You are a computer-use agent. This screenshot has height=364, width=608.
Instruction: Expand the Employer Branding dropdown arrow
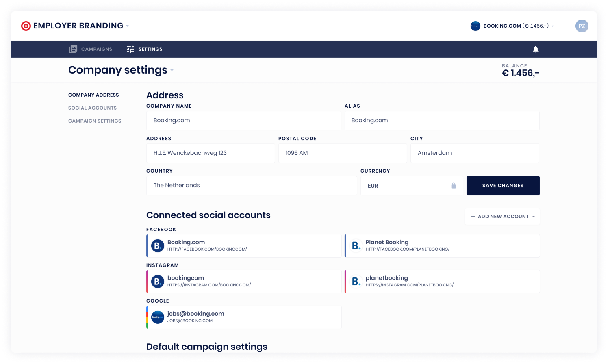[127, 26]
